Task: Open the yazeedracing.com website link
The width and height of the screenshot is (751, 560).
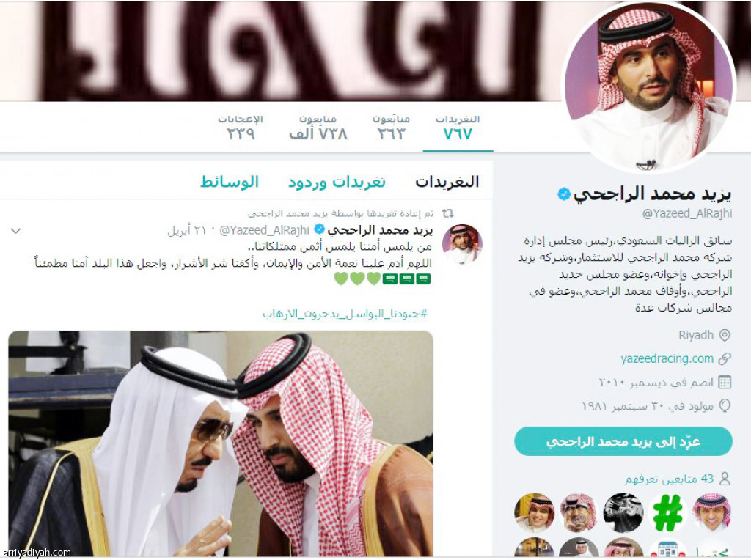Action: click(667, 358)
